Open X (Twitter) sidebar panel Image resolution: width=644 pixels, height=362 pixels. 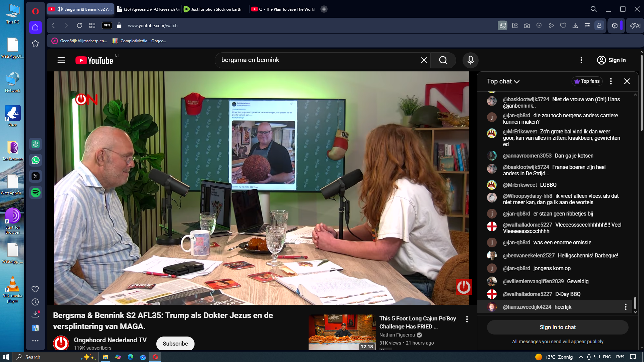point(36,176)
